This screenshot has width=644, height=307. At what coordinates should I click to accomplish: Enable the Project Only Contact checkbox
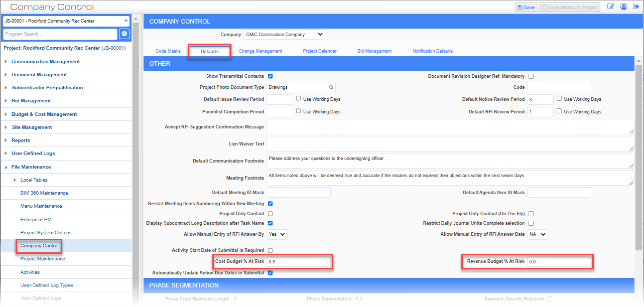(x=270, y=214)
